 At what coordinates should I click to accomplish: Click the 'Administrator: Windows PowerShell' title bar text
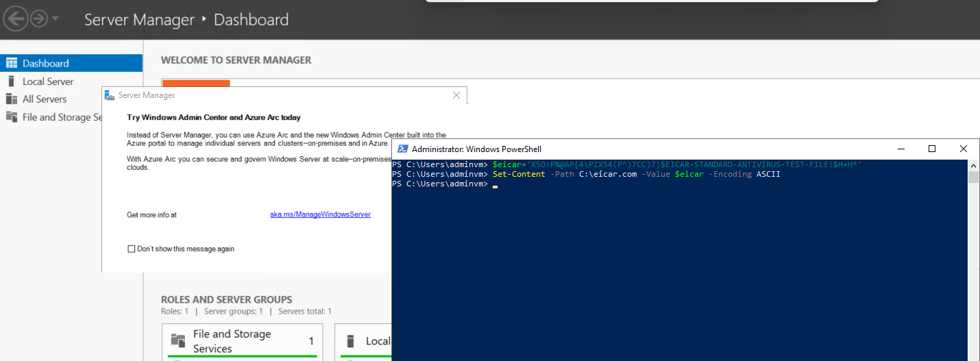tap(477, 149)
